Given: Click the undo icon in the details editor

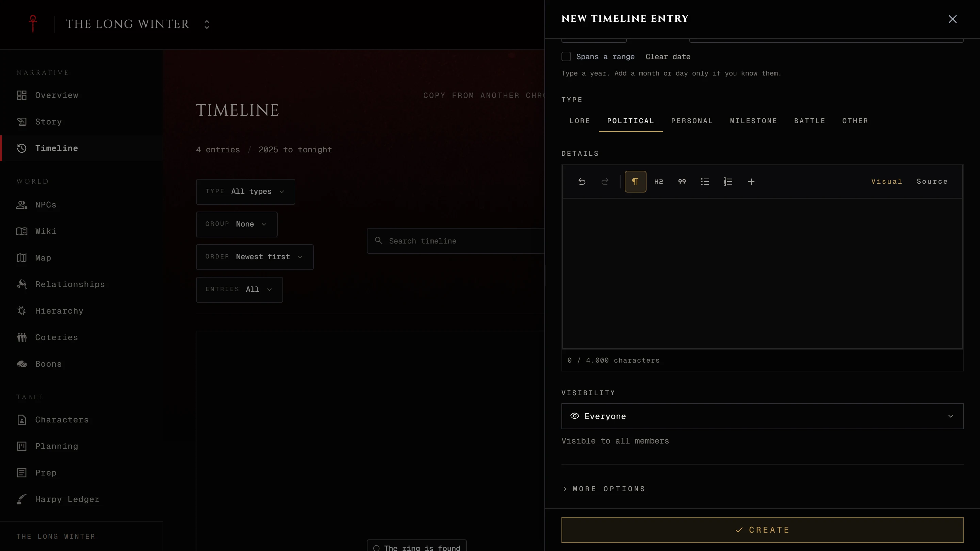Looking at the screenshot, I should (582, 182).
